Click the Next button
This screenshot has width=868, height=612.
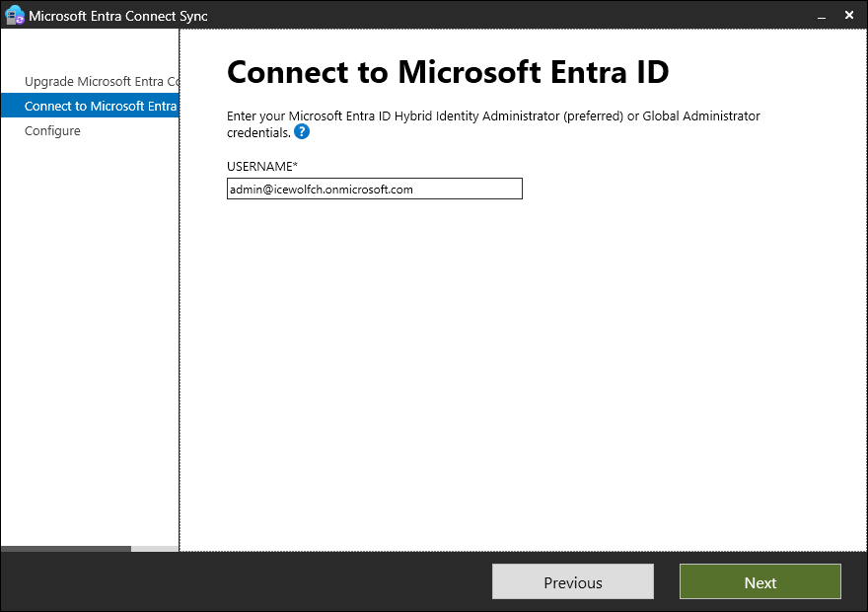pyautogui.click(x=760, y=581)
